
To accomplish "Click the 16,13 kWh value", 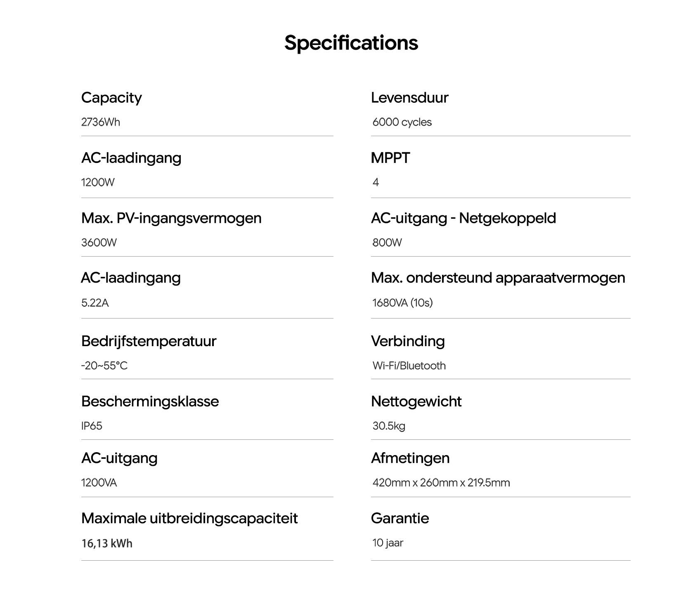I will coord(107,543).
